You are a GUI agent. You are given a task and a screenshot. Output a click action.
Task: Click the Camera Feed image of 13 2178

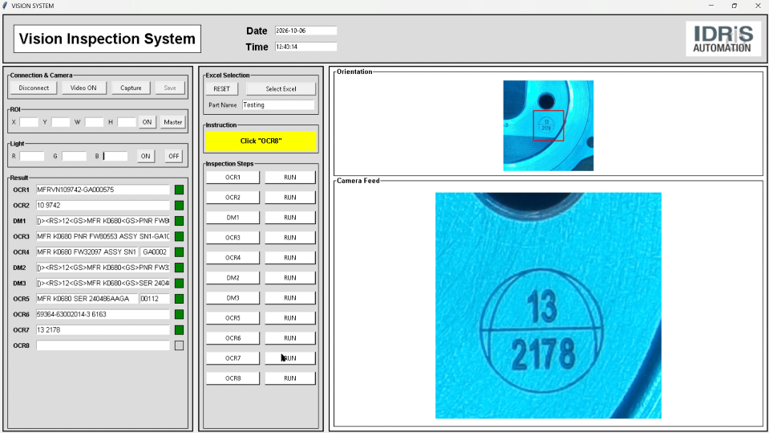pos(548,306)
